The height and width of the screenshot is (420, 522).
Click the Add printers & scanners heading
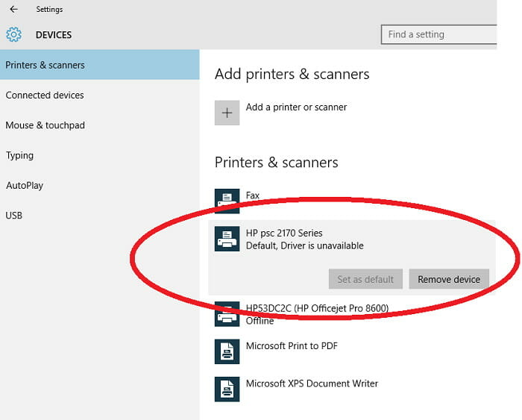point(292,74)
